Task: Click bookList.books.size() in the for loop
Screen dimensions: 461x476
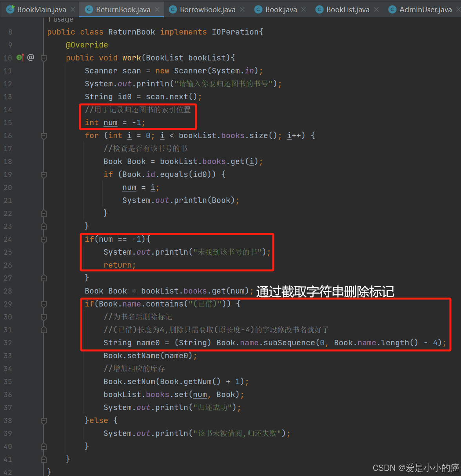Action: click(x=228, y=136)
